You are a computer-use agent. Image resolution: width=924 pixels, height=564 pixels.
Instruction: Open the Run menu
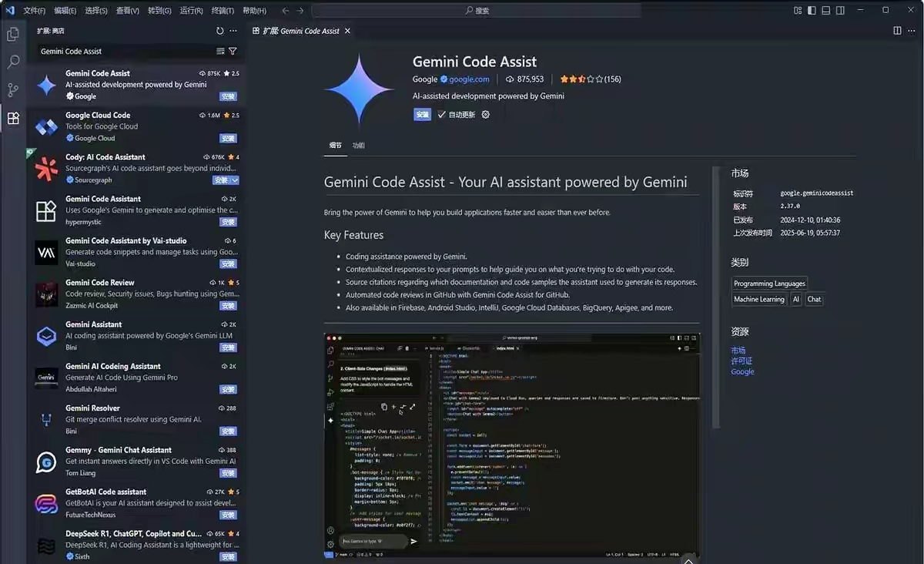[x=191, y=11]
